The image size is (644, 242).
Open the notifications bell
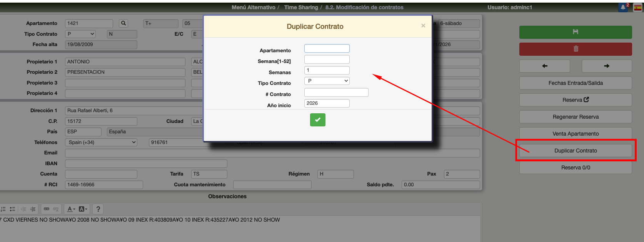click(x=623, y=7)
